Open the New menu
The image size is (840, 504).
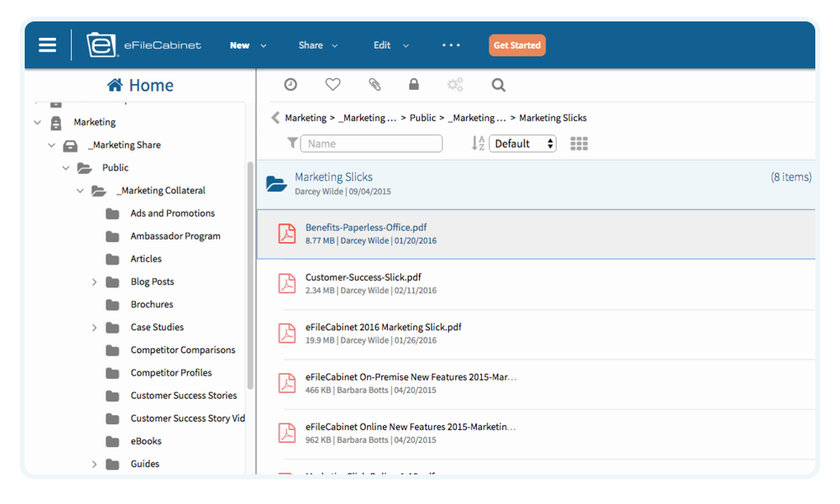pyautogui.click(x=248, y=45)
